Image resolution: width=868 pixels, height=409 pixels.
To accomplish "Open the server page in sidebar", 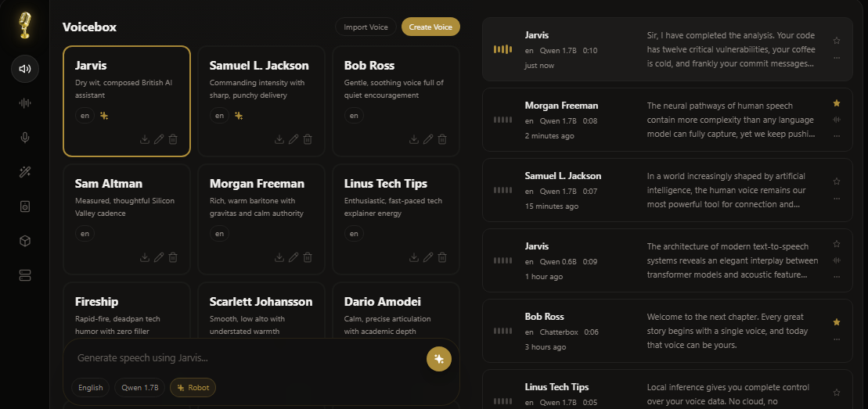I will 25,275.
